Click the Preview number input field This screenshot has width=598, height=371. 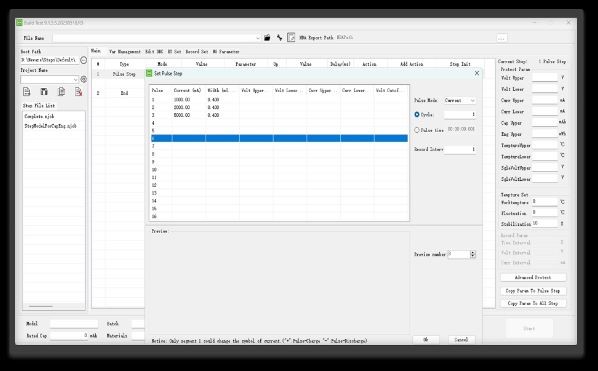click(459, 254)
